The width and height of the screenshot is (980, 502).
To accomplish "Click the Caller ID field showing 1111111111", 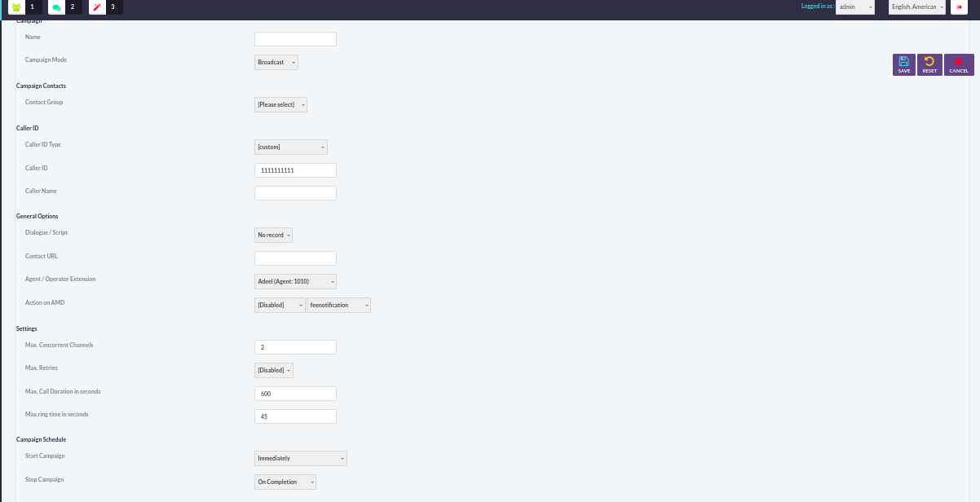I will pos(295,170).
